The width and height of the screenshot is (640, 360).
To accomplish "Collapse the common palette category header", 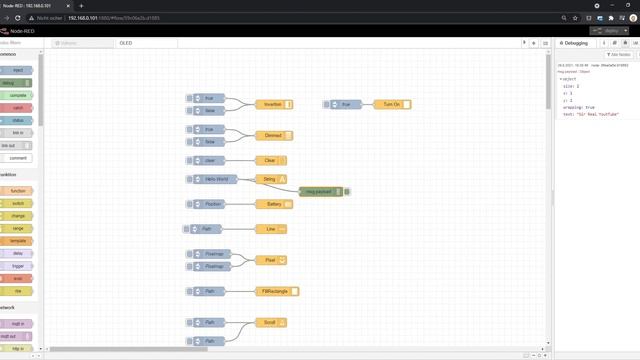I will pyautogui.click(x=19, y=54).
